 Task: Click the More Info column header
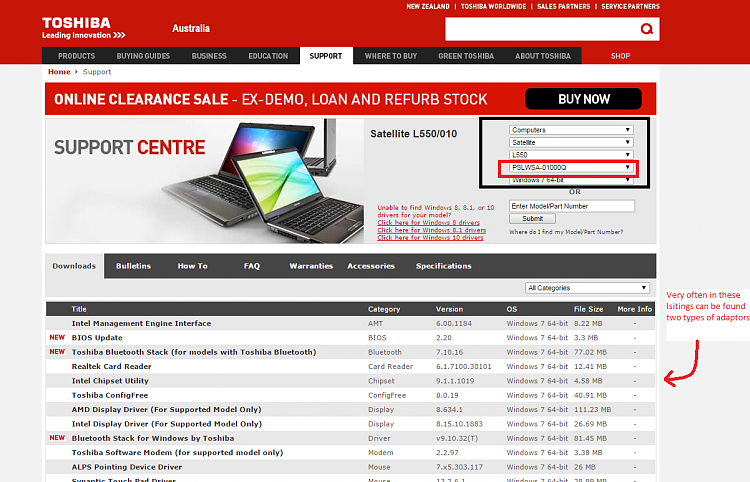click(635, 309)
